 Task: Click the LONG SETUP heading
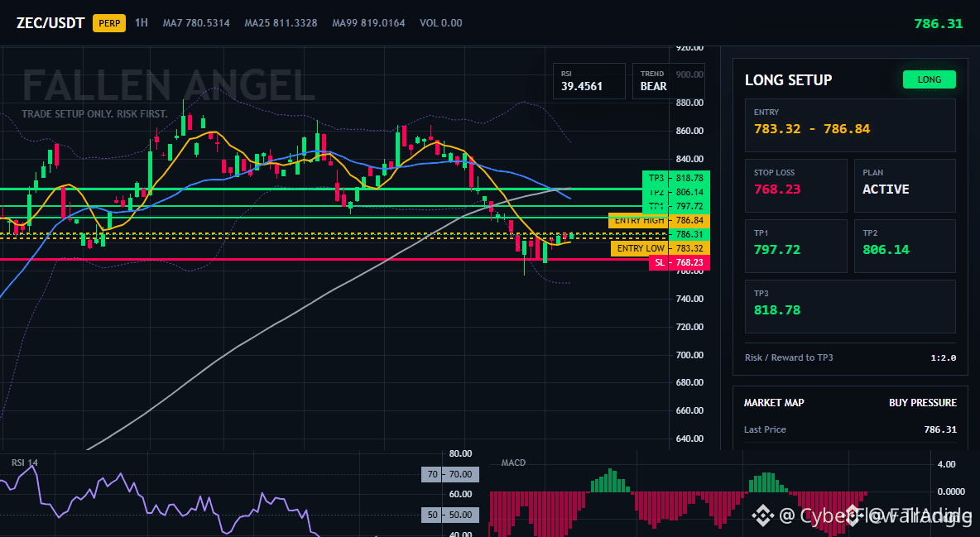(x=788, y=80)
